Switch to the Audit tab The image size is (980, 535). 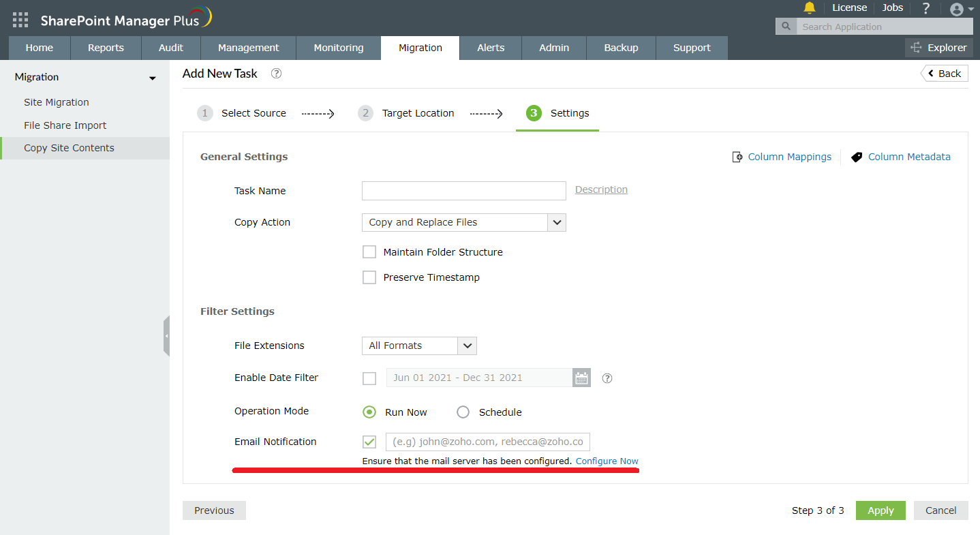tap(171, 48)
